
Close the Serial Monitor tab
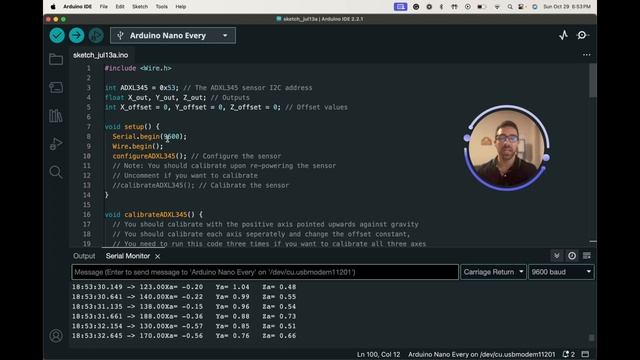pyautogui.click(x=158, y=256)
